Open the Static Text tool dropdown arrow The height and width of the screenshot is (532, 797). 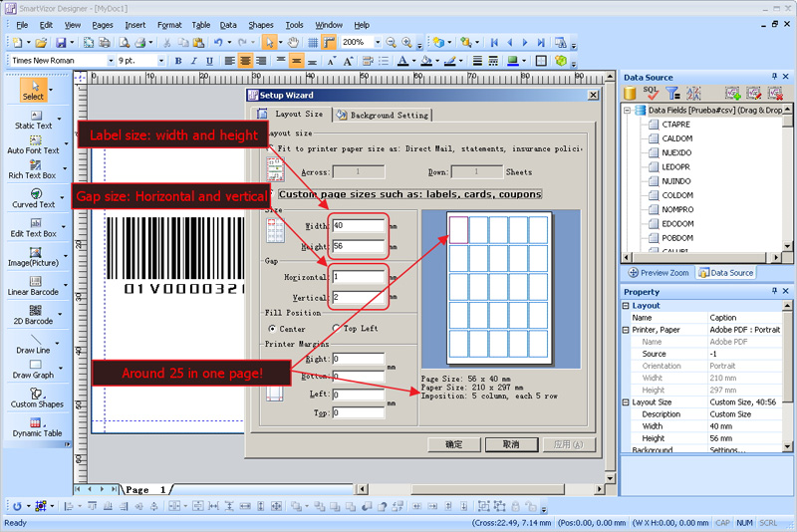point(60,120)
